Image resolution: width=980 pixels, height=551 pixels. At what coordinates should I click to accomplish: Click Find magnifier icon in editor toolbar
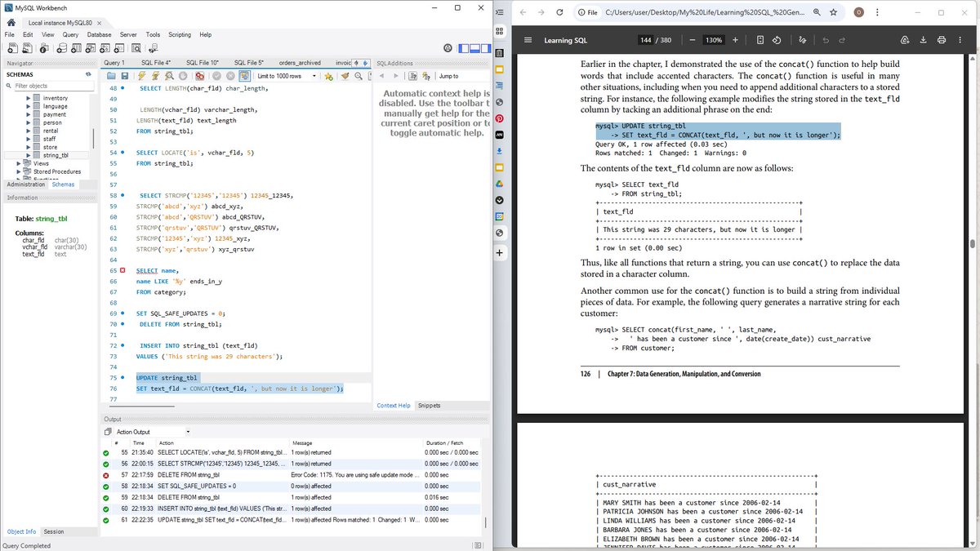click(x=359, y=76)
